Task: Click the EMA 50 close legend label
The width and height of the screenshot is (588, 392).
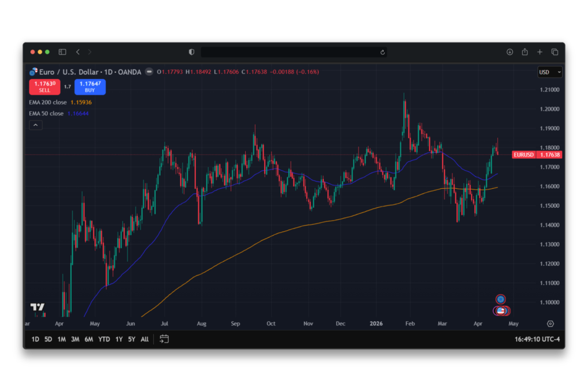Action: tap(45, 113)
